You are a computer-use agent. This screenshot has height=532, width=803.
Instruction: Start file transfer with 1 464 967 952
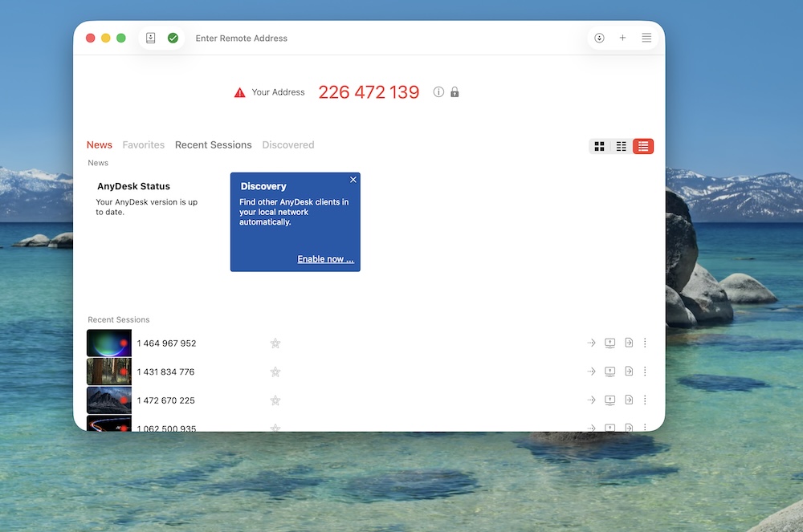[629, 343]
